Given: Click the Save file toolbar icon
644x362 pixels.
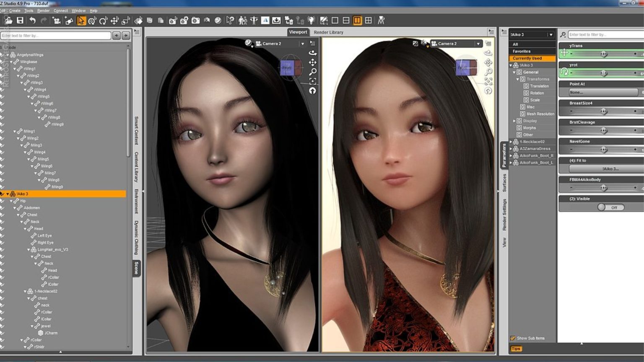Looking at the screenshot, I should [x=20, y=21].
